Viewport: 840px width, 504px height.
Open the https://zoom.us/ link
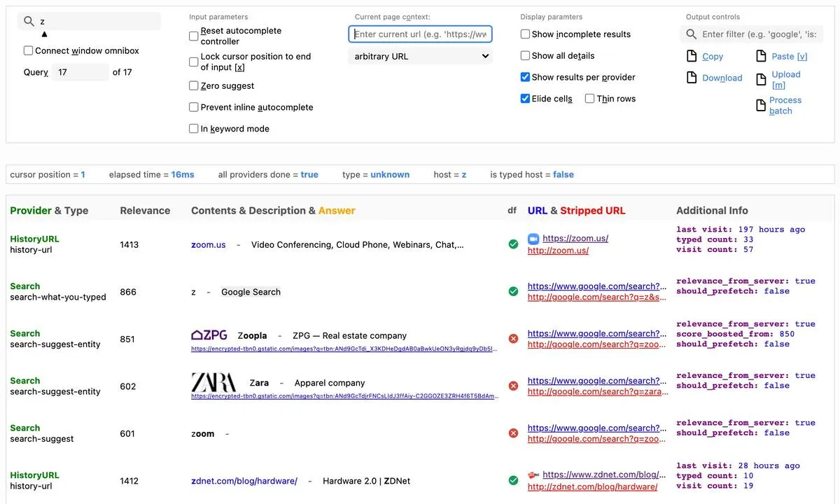pos(575,239)
